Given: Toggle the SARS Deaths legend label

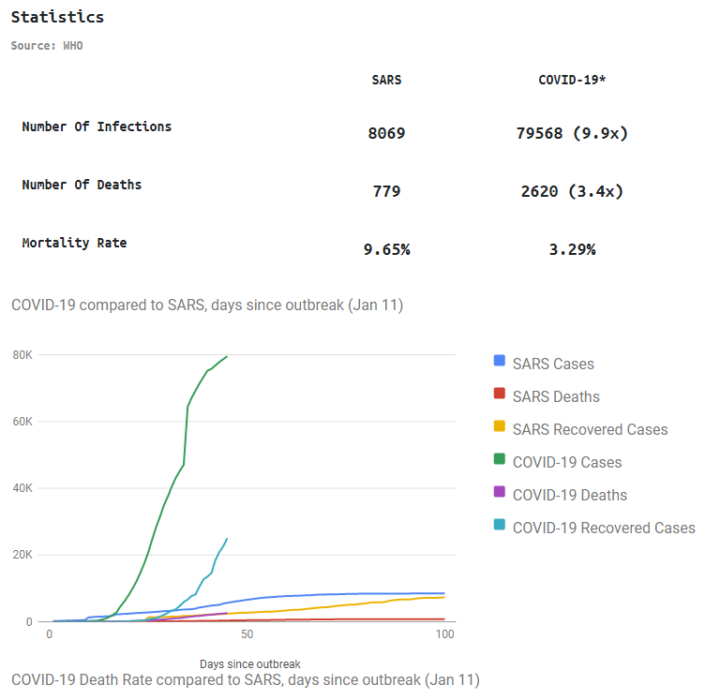Looking at the screenshot, I should (x=556, y=397).
